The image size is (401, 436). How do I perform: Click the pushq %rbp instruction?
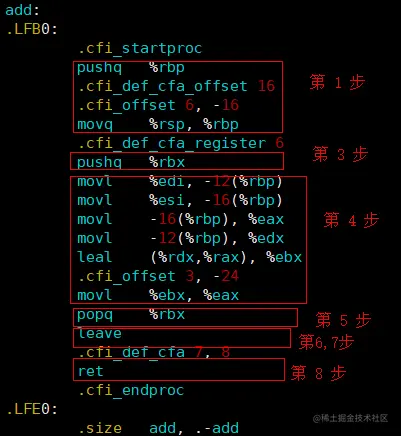131,68
